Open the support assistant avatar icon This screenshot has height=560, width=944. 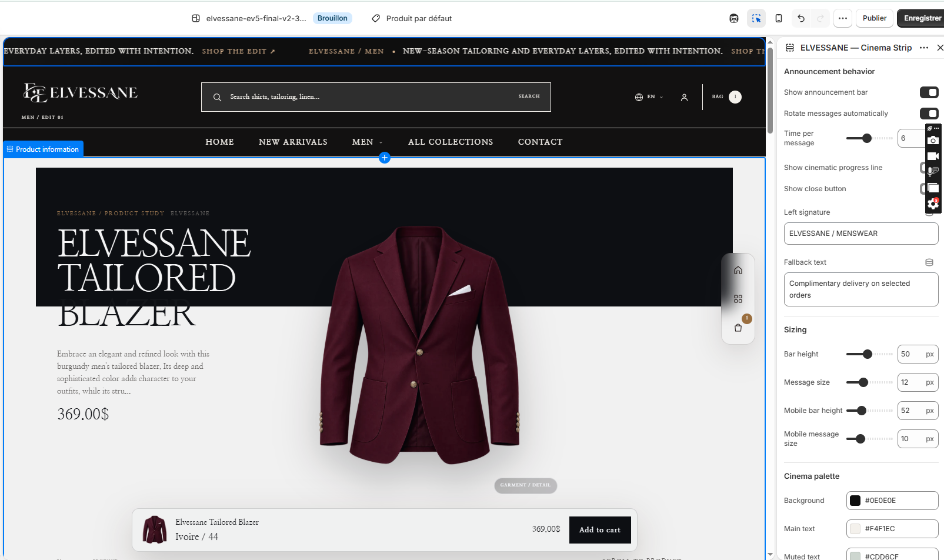734,18
